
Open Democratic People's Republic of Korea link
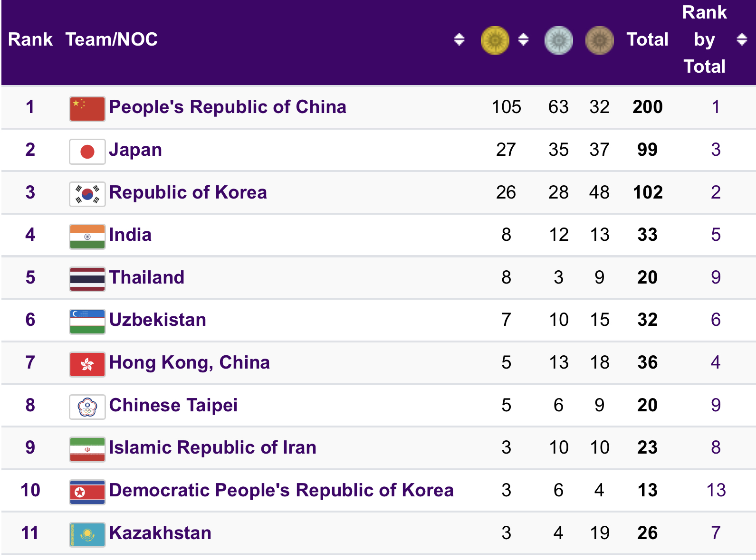(x=281, y=490)
